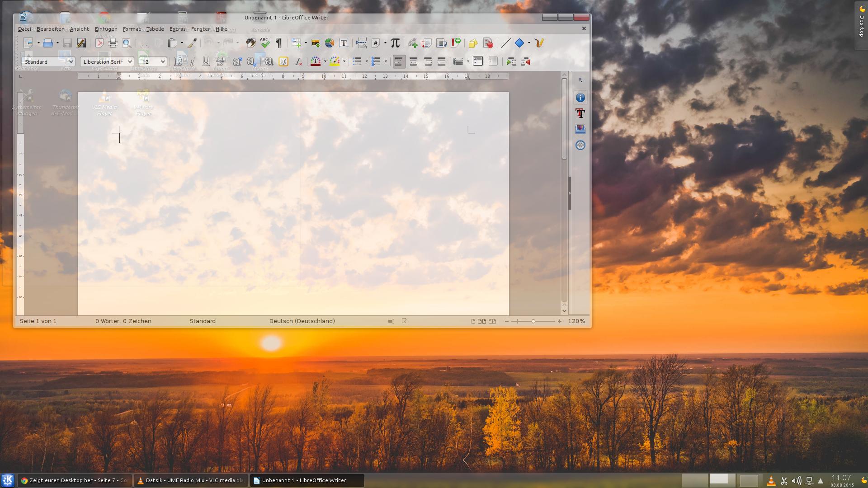Click the Increase Indent green arrow icon
Viewport: 868px width, 488px height.
511,62
